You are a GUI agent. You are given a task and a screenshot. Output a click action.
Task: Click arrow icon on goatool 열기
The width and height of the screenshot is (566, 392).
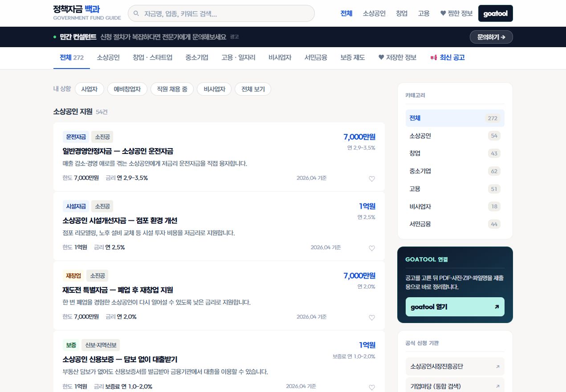(497, 307)
